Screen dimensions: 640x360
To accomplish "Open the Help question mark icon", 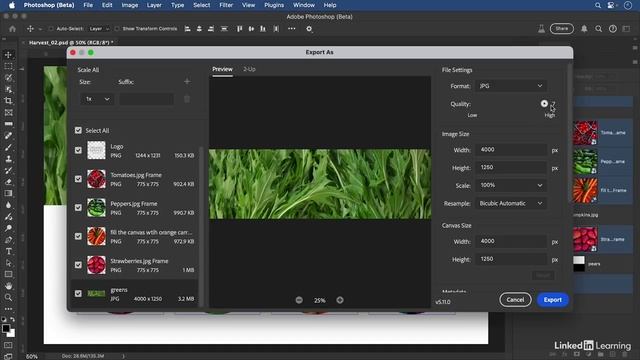I will (x=613, y=29).
